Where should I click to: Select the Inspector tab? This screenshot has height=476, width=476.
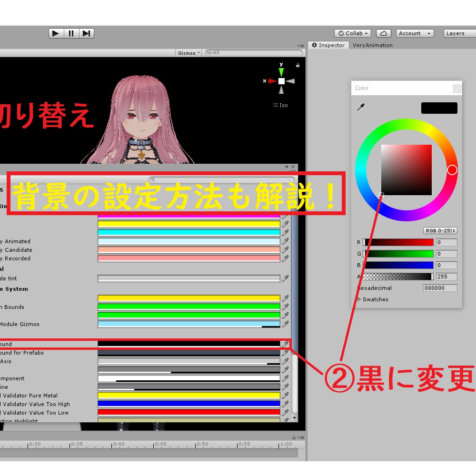pos(328,45)
